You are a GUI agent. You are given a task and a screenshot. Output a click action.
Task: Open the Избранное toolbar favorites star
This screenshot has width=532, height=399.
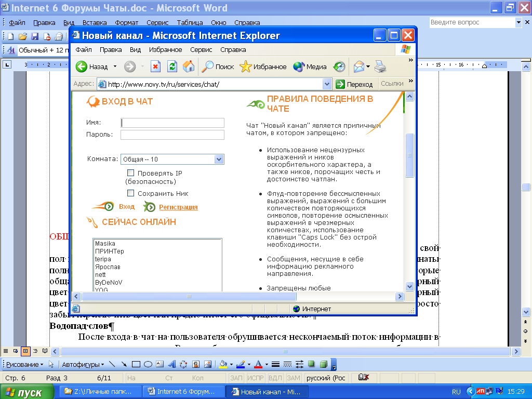[x=263, y=66]
